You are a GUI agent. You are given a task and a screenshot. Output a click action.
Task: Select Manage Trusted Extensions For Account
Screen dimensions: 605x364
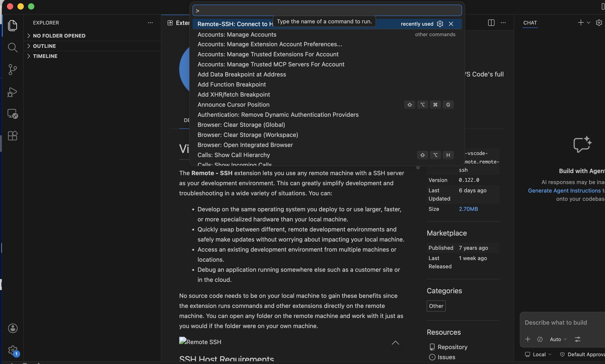tap(327, 54)
